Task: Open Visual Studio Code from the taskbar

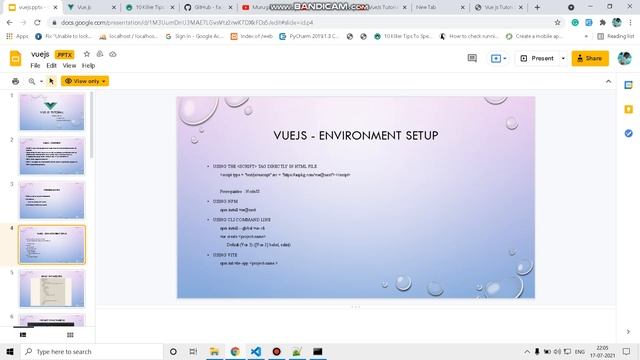Action: [x=256, y=351]
